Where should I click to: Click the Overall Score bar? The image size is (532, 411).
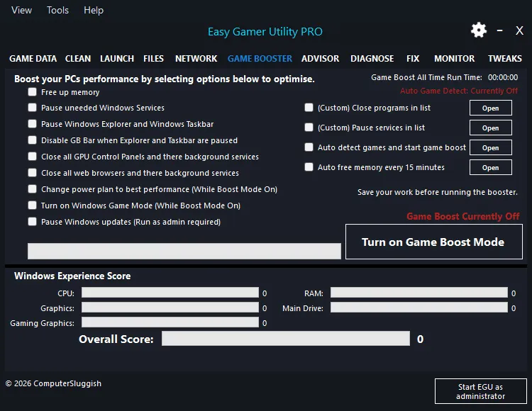click(x=286, y=339)
